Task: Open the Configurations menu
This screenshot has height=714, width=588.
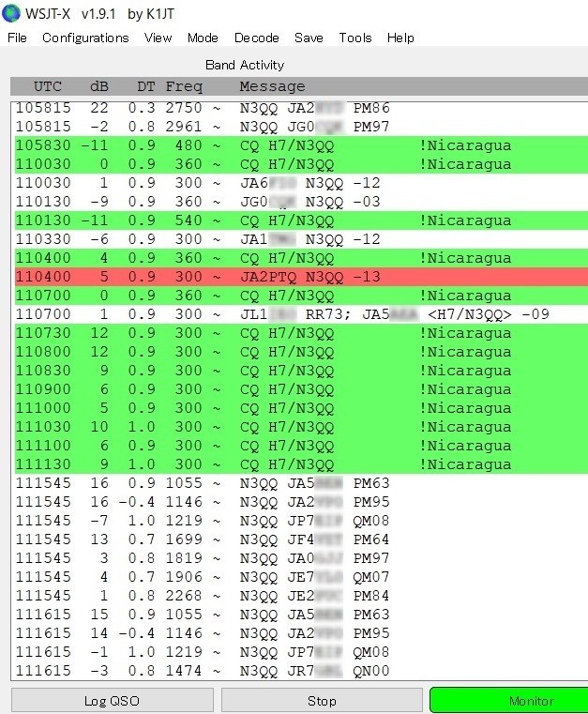Action: pyautogui.click(x=85, y=38)
